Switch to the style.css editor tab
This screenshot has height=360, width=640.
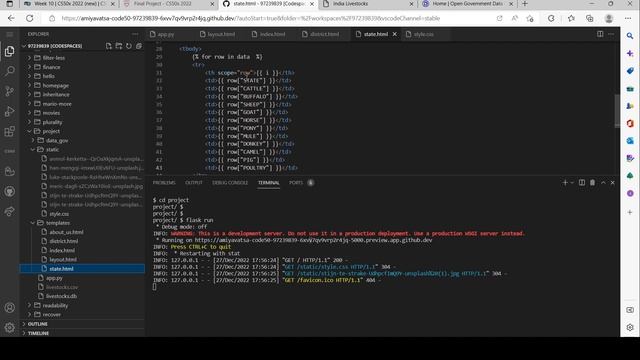point(423,34)
